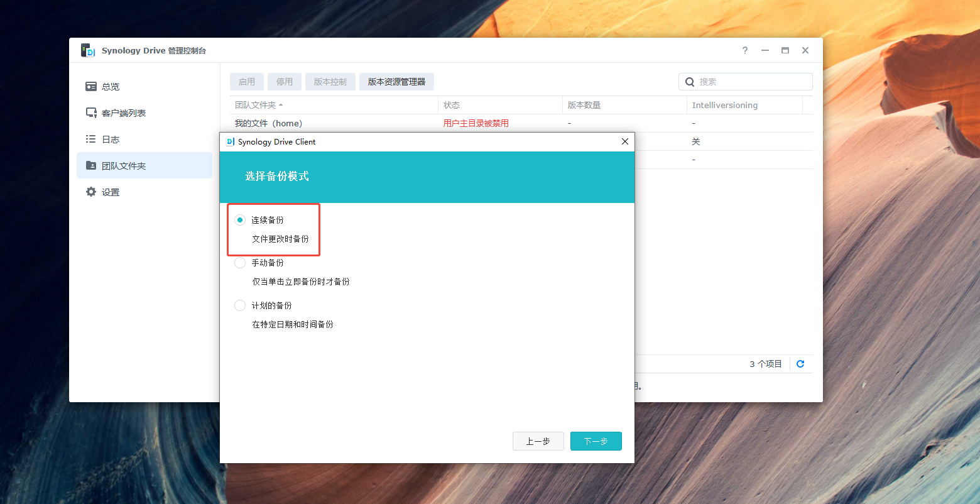Click the Overview (总览) sidebar icon

[x=91, y=87]
